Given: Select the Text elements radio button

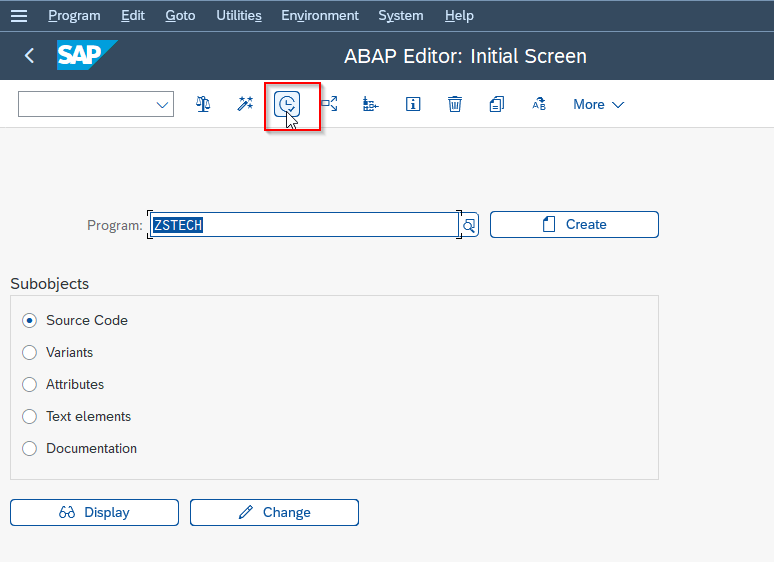Looking at the screenshot, I should pyautogui.click(x=30, y=416).
